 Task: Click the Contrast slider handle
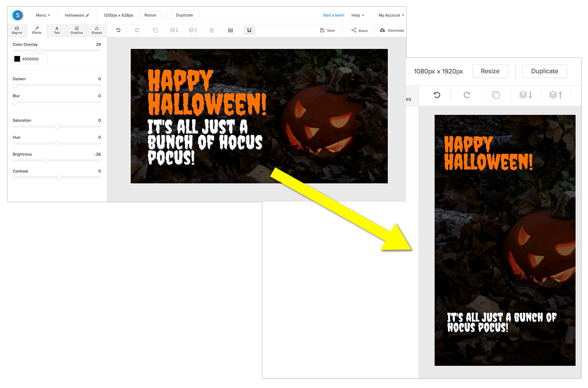tap(59, 177)
